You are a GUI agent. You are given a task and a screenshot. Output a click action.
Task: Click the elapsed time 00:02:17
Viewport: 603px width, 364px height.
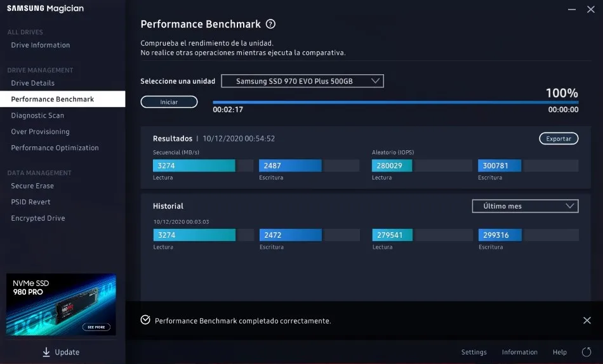(x=228, y=110)
